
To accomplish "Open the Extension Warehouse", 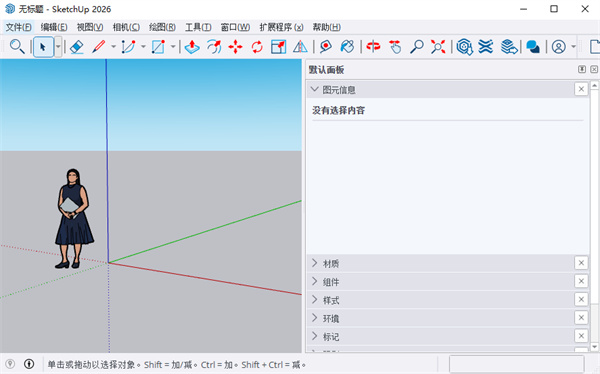I will click(x=486, y=47).
